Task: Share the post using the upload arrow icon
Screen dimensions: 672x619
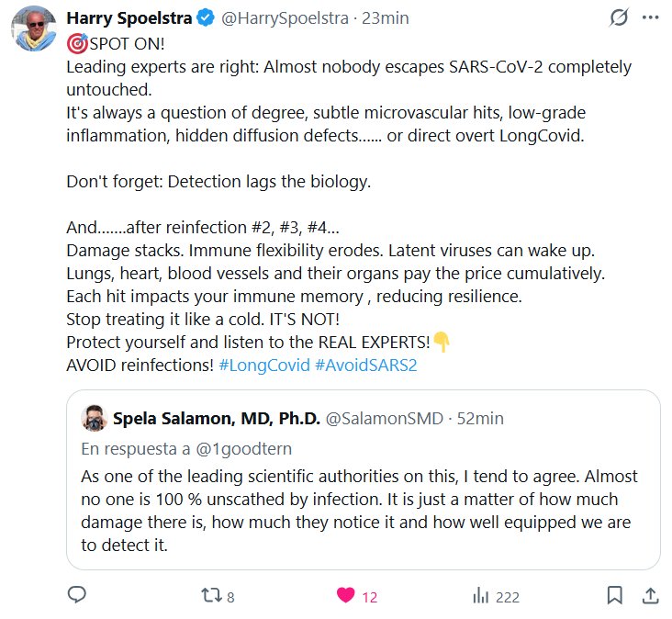Action: coord(649,595)
